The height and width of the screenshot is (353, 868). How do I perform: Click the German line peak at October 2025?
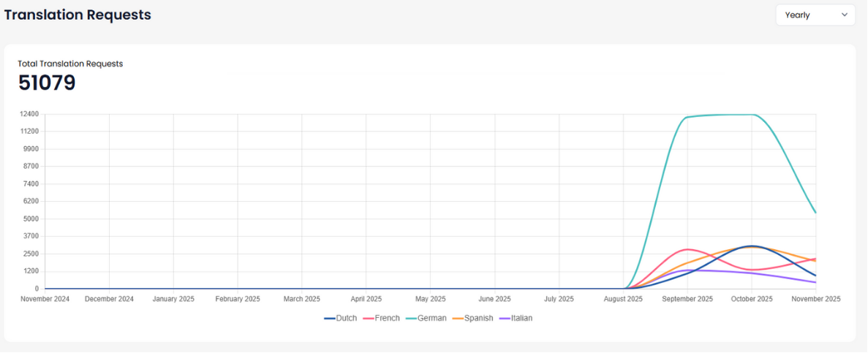coord(751,115)
